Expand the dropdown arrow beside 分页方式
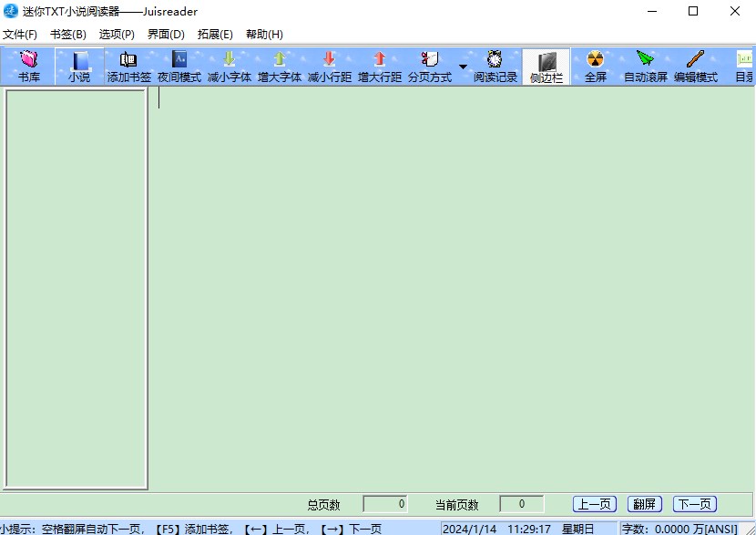Image resolution: width=756 pixels, height=535 pixels. pyautogui.click(x=463, y=67)
